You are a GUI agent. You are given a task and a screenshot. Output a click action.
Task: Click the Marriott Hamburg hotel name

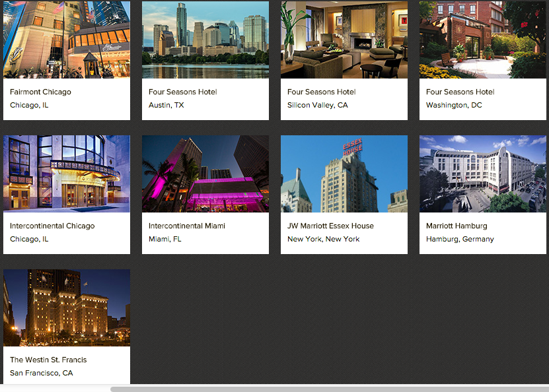457,226
